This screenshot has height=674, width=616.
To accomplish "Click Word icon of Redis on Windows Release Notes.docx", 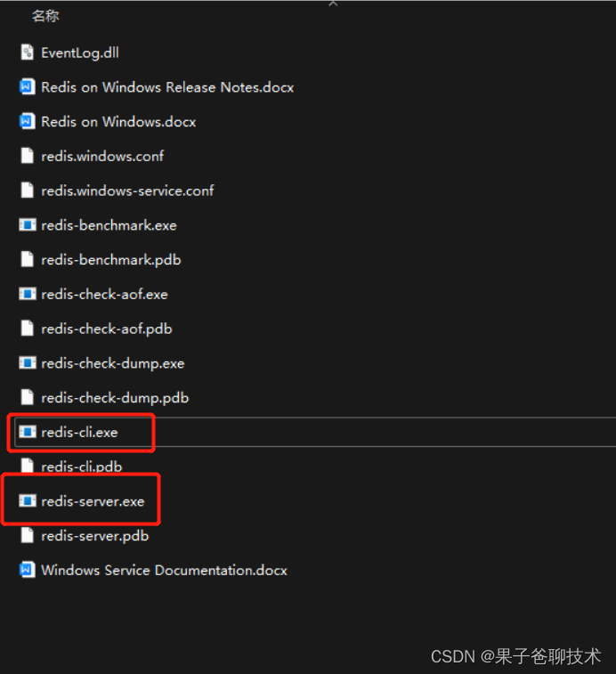I will point(28,87).
